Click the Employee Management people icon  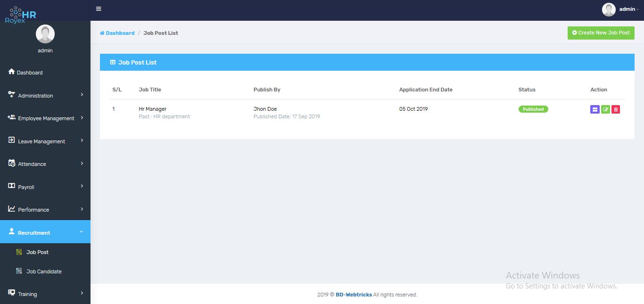point(12,117)
